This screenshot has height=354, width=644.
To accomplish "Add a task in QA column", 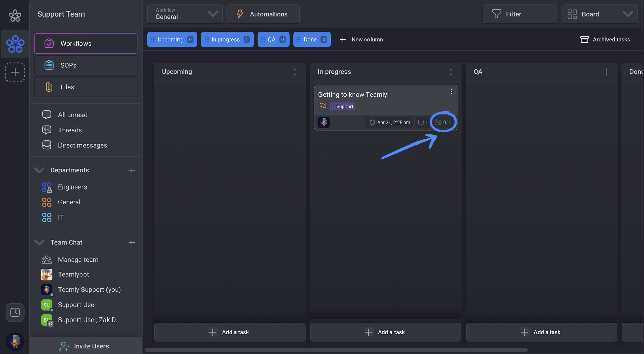I will coord(541,332).
